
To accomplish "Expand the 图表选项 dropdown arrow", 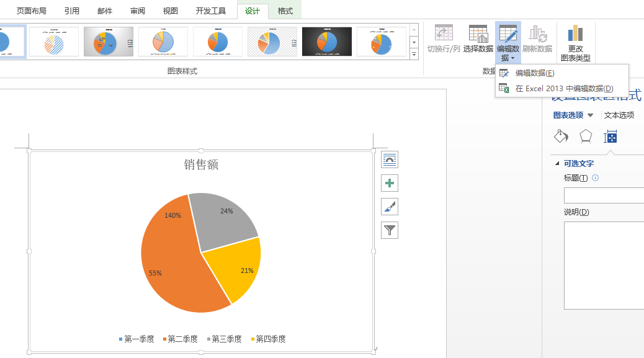I will (590, 115).
